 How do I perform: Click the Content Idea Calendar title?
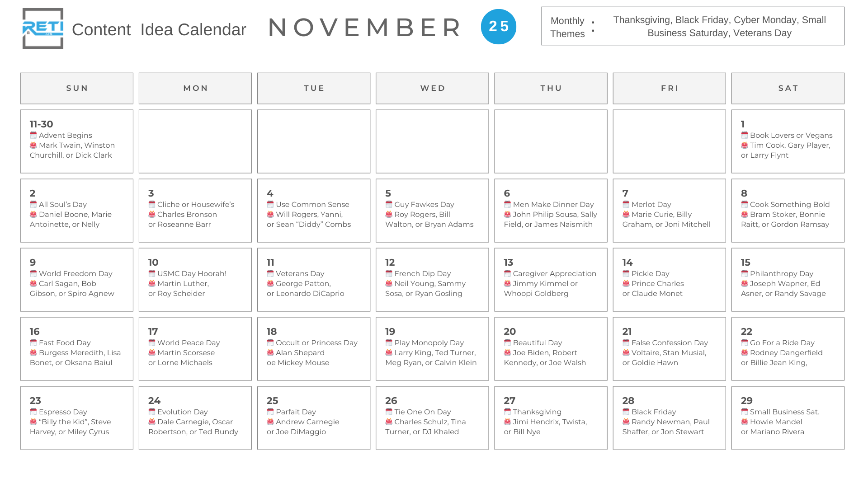click(159, 30)
